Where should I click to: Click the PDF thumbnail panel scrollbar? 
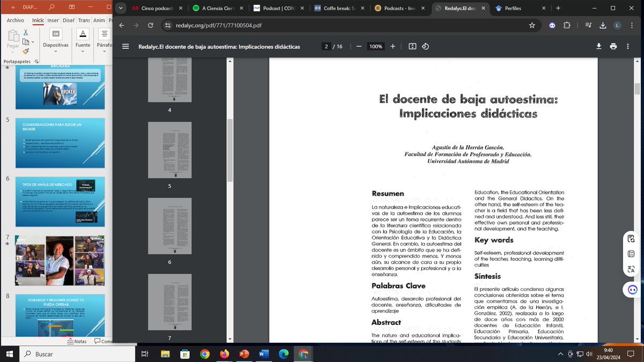[x=230, y=150]
